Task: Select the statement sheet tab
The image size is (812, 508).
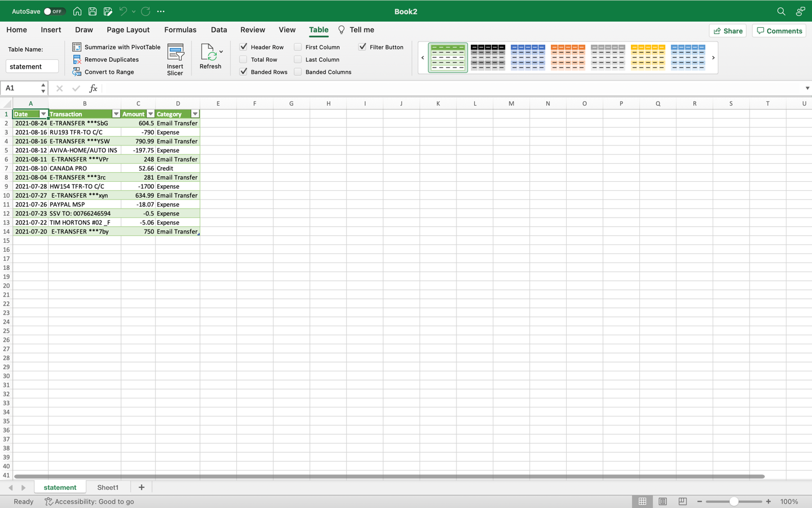Action: click(x=60, y=488)
